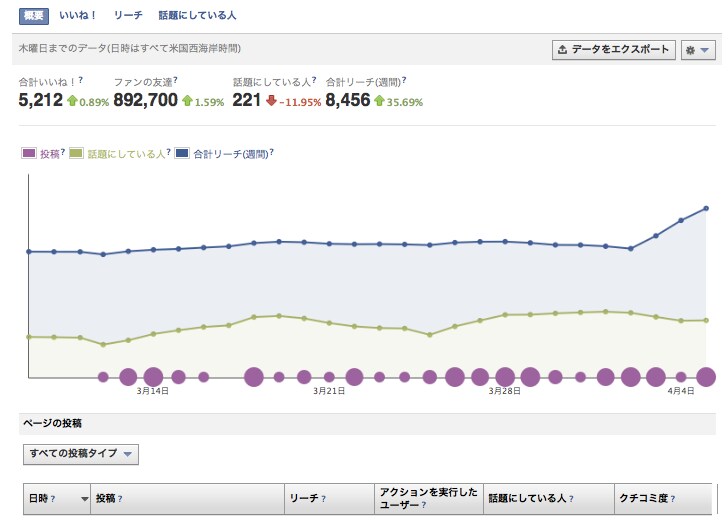Switch to the 概要 tab
This screenshot has width=728, height=522.
pyautogui.click(x=33, y=16)
